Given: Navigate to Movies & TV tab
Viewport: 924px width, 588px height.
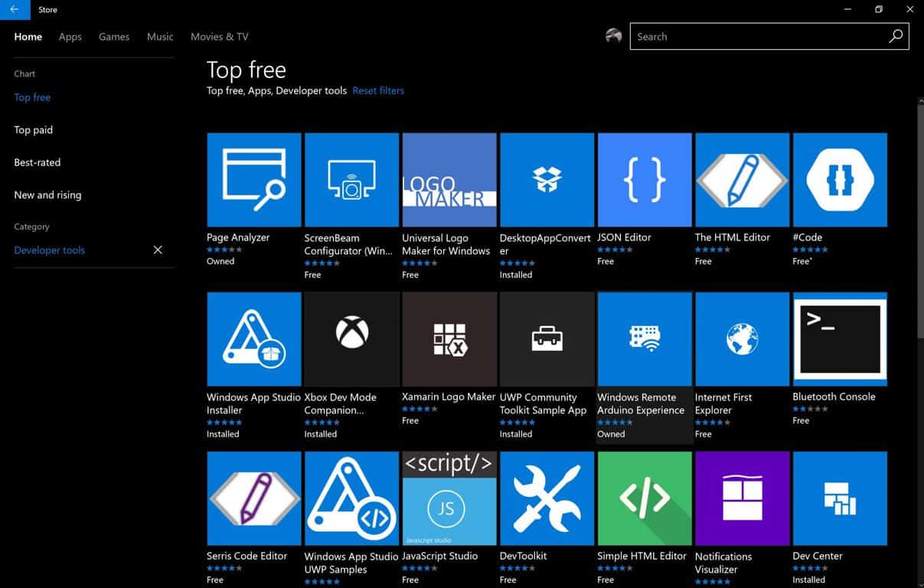Looking at the screenshot, I should point(219,37).
